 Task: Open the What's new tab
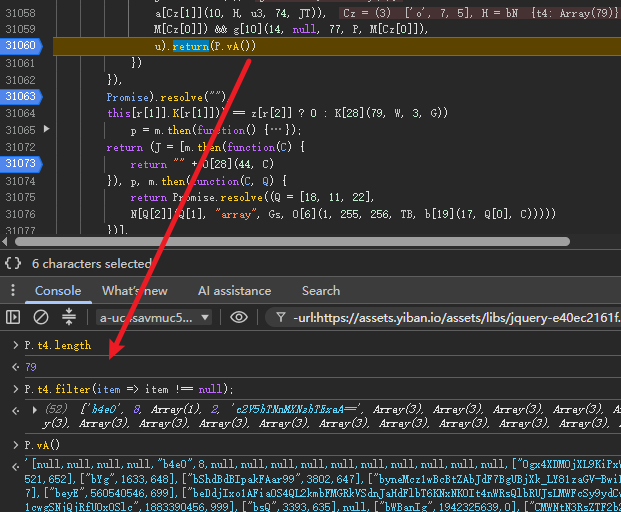coord(135,291)
